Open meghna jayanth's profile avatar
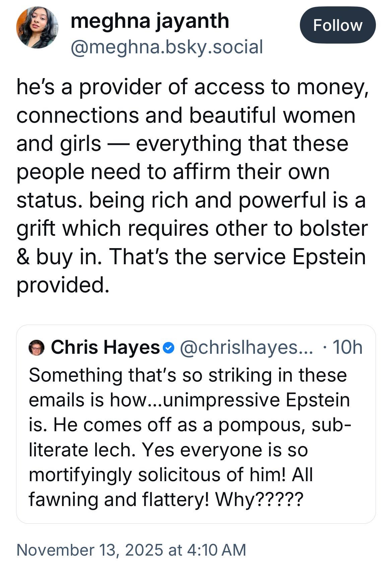 (x=37, y=27)
